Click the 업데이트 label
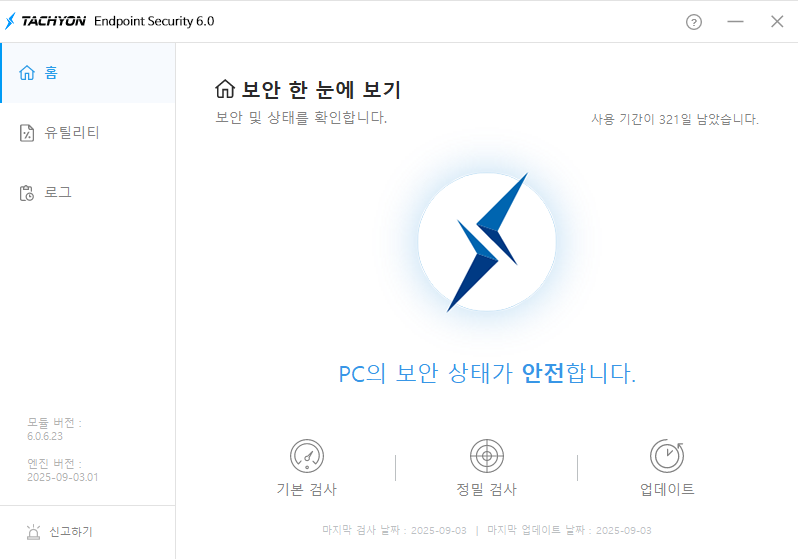798x559 pixels. coord(667,489)
